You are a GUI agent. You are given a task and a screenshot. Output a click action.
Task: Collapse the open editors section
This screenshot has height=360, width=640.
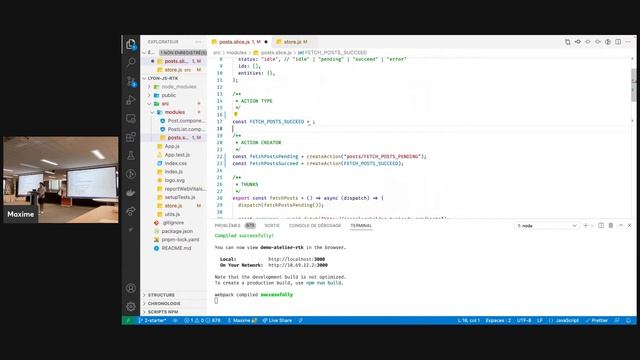pyautogui.click(x=174, y=53)
